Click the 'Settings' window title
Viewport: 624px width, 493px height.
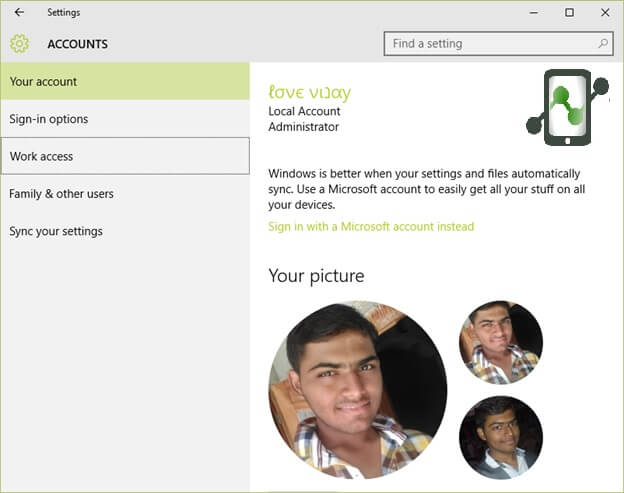click(64, 12)
